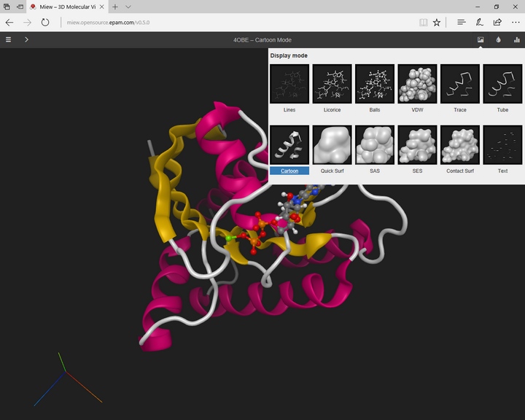Select the SAS surface mode
525x420 pixels.
375,145
